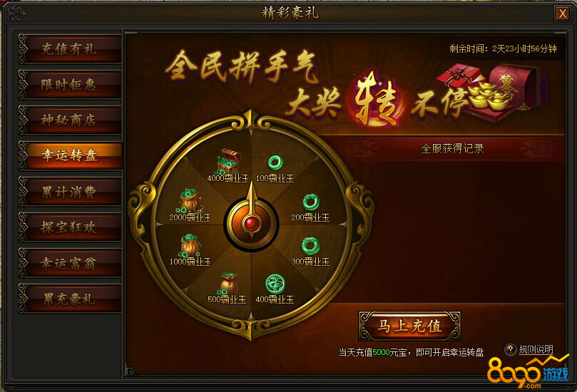Go to the 累计消费 tab

pos(70,192)
